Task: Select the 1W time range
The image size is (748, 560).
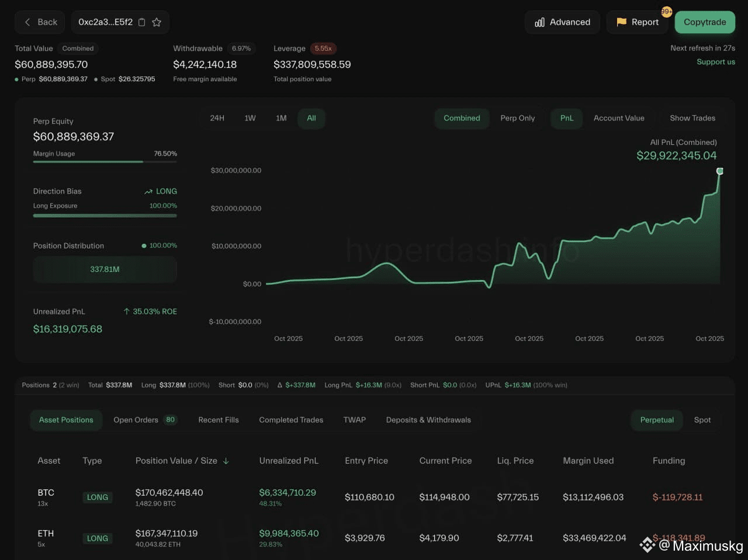Action: coord(250,118)
